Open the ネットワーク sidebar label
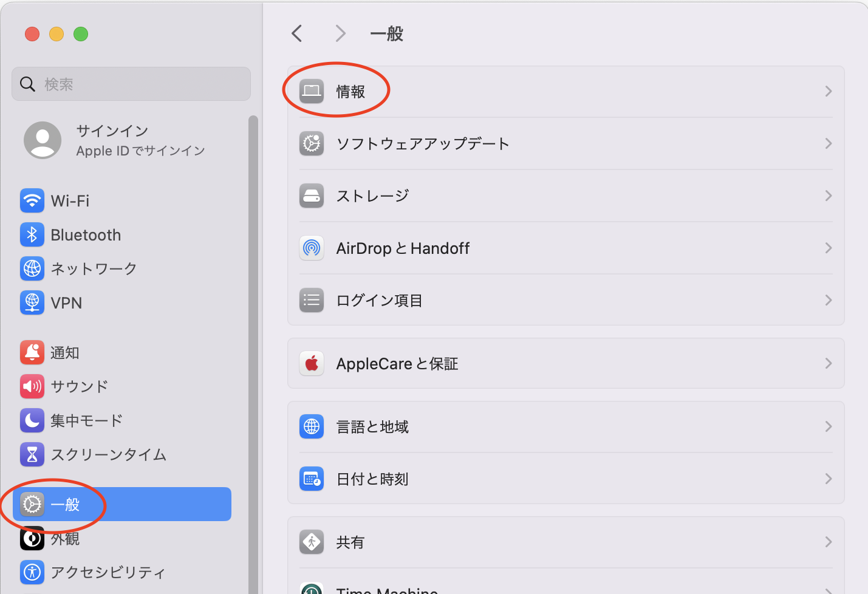The width and height of the screenshot is (868, 594). point(94,268)
